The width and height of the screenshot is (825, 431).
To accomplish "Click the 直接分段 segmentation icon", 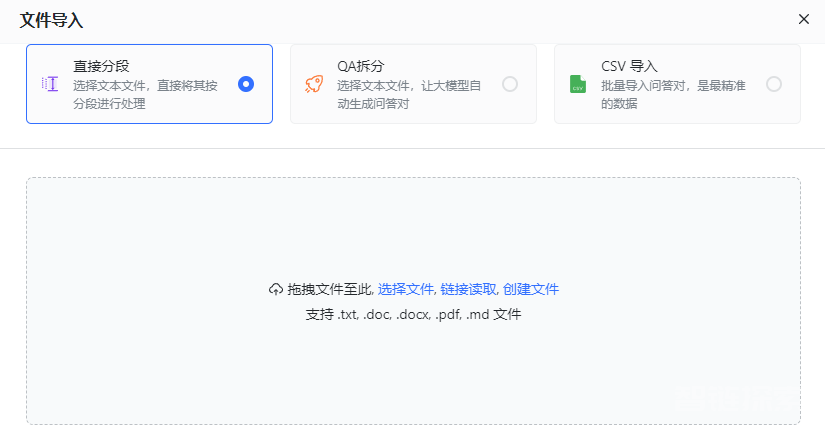I will (50, 84).
